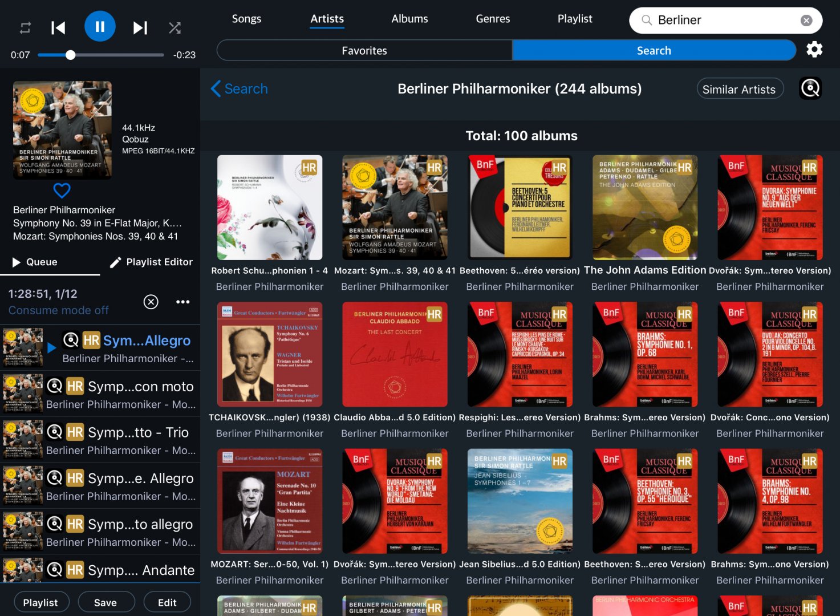
Task: Play queue track Symp.... Andante
Action: tap(100, 569)
